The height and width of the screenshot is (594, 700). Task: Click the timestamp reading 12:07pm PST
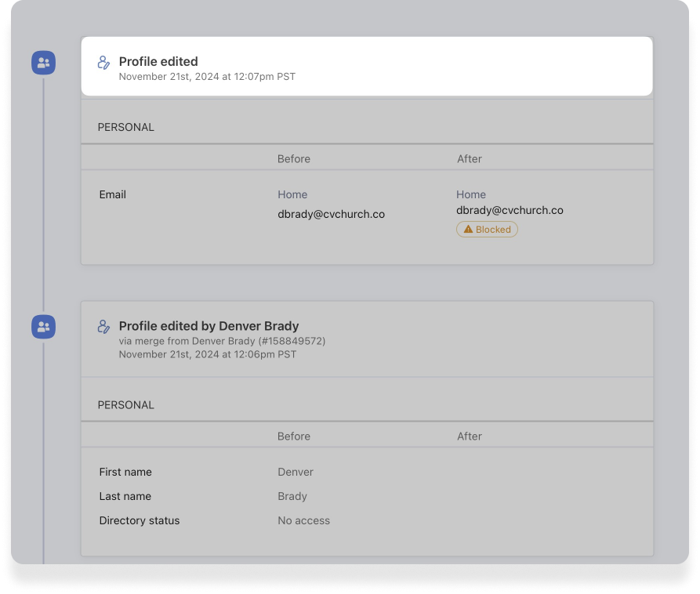tap(207, 77)
